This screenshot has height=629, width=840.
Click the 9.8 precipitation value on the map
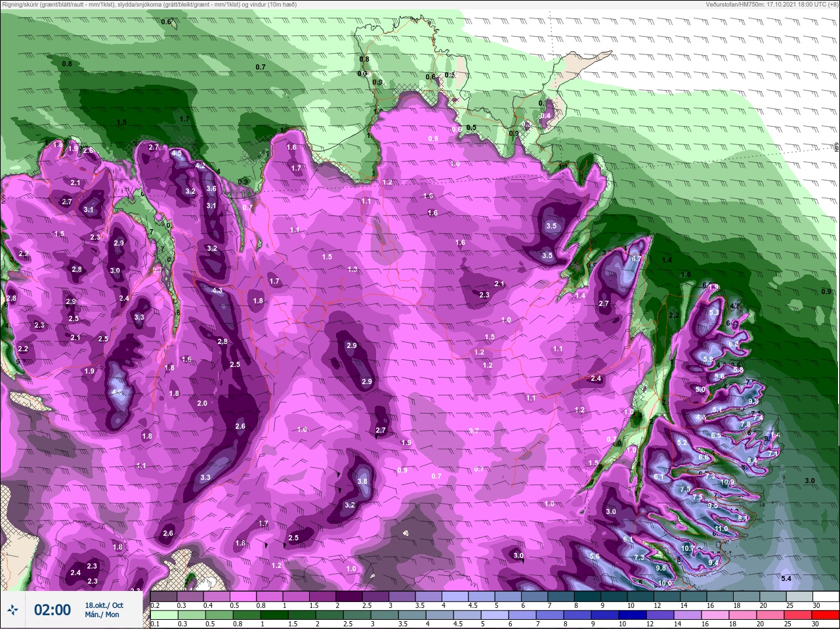(661, 569)
